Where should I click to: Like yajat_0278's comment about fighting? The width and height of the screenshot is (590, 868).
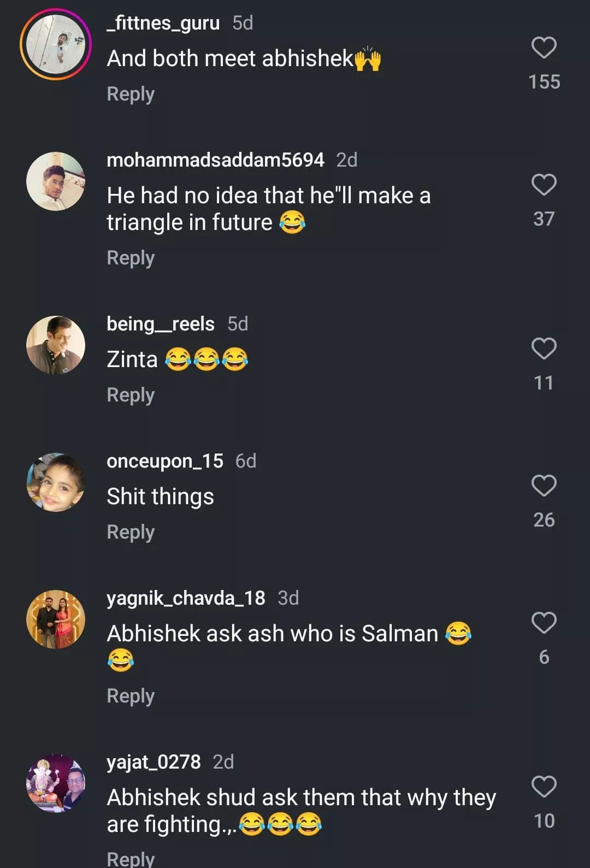544,787
